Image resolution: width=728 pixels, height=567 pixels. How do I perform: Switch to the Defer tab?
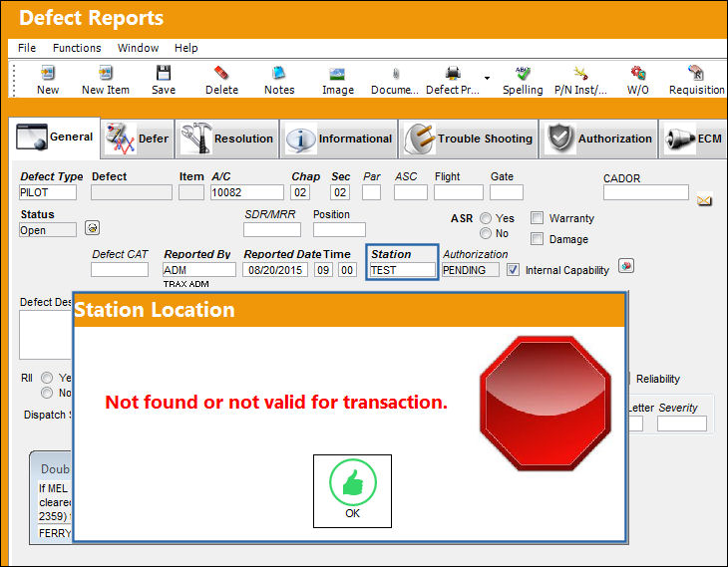(x=138, y=139)
